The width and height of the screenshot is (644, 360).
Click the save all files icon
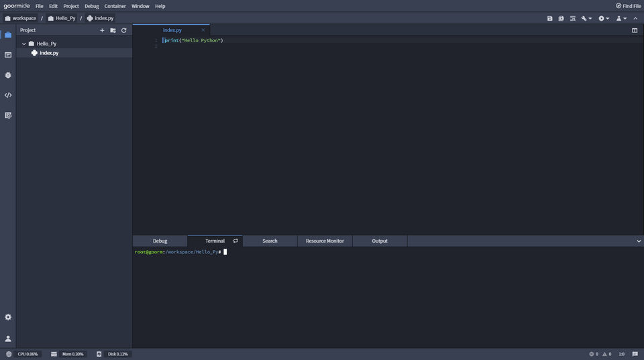coord(561,19)
